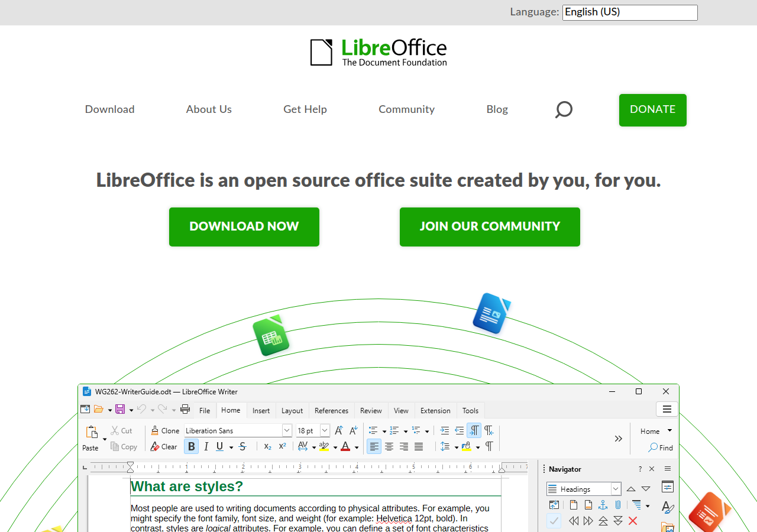The width and height of the screenshot is (757, 532).
Task: Expand the Paste options dropdown arrow
Action: [x=105, y=439]
